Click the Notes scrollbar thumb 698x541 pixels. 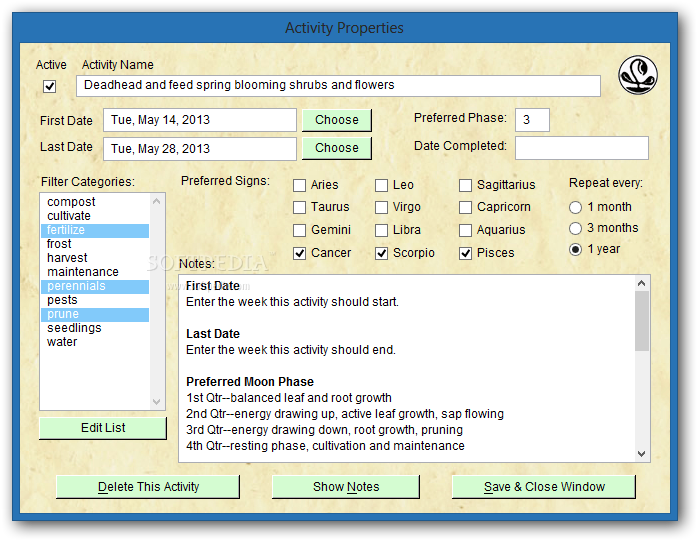point(641,321)
